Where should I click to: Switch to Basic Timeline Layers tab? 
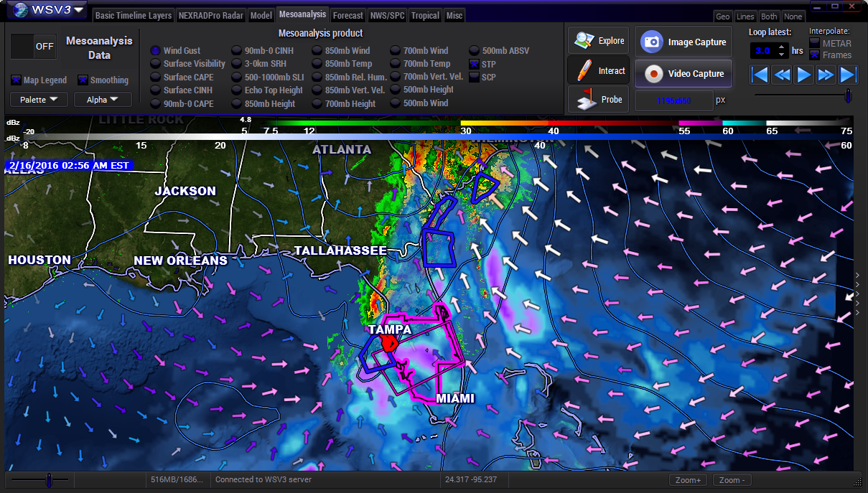134,16
